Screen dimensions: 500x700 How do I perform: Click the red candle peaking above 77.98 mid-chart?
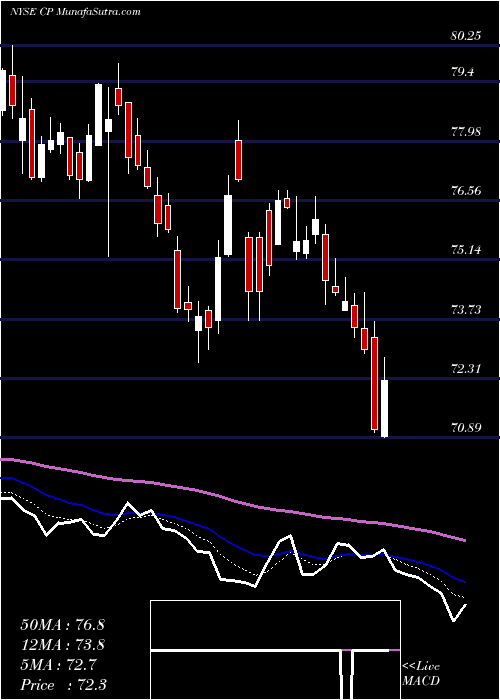238,160
